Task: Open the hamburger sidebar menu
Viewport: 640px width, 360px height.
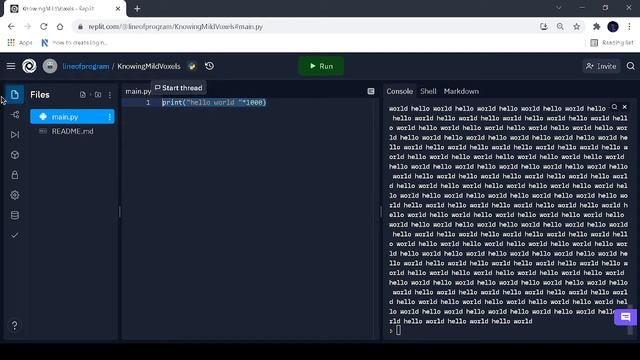Action: [11, 66]
